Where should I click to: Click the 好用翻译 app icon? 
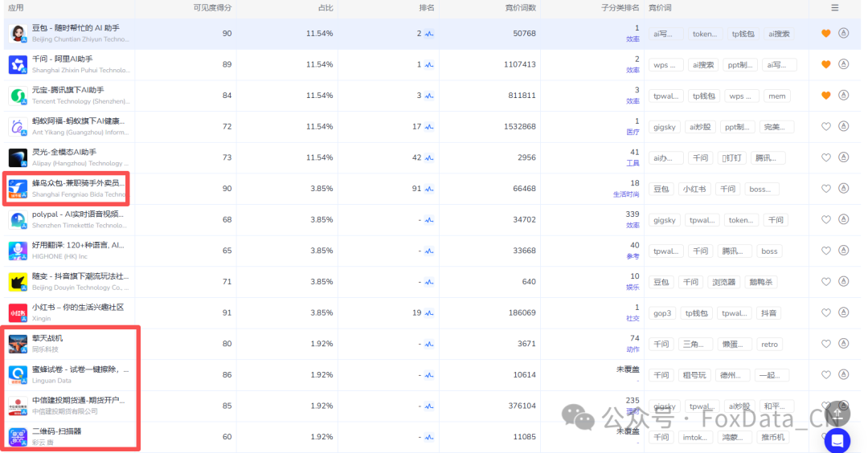pyautogui.click(x=18, y=251)
